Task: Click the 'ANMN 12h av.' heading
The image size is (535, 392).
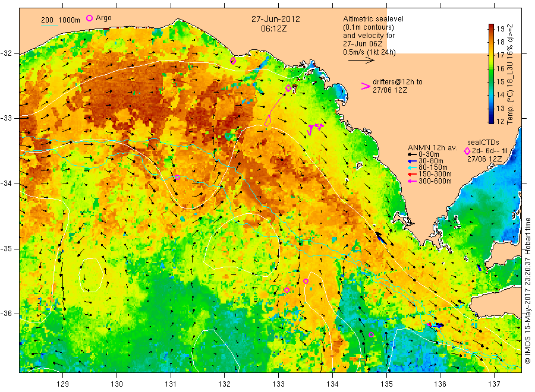Action: [432, 148]
